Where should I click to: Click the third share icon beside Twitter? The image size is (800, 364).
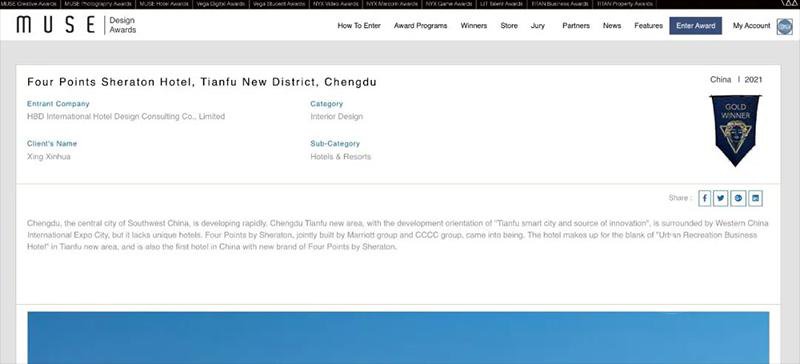738,198
